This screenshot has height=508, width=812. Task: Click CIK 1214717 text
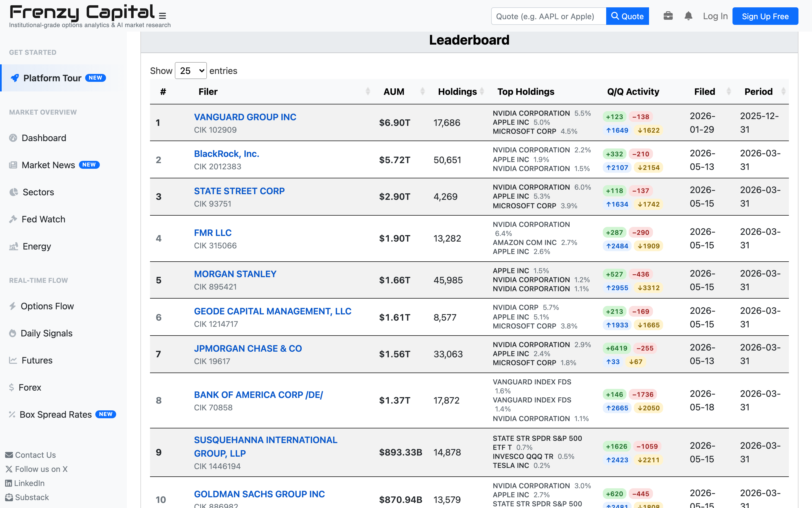pos(216,324)
